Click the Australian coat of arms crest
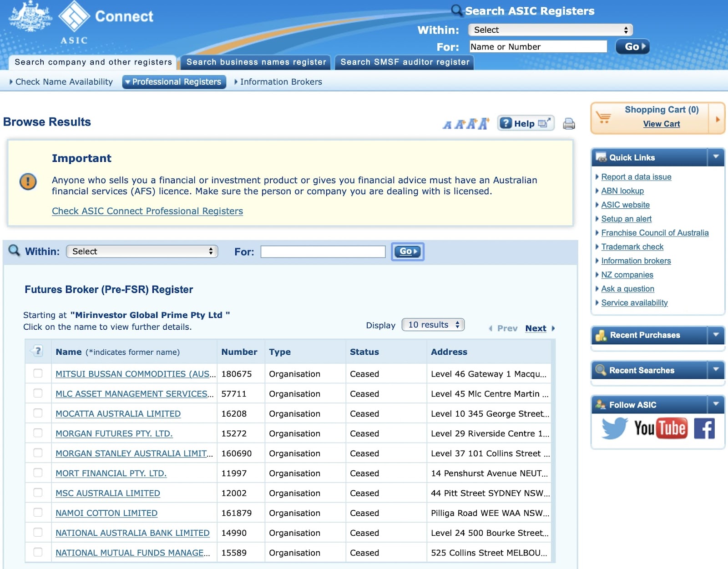Image resolution: width=728 pixels, height=569 pixels. tap(30, 17)
